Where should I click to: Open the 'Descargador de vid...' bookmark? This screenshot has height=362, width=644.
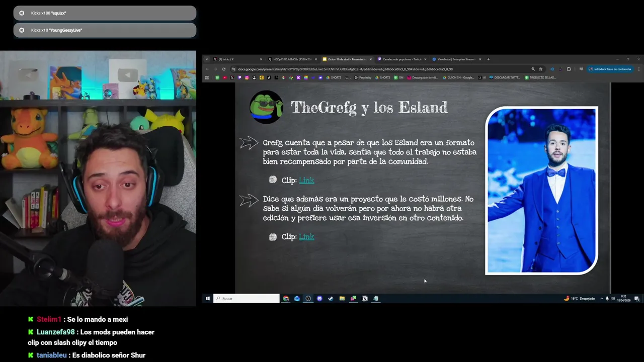423,77
